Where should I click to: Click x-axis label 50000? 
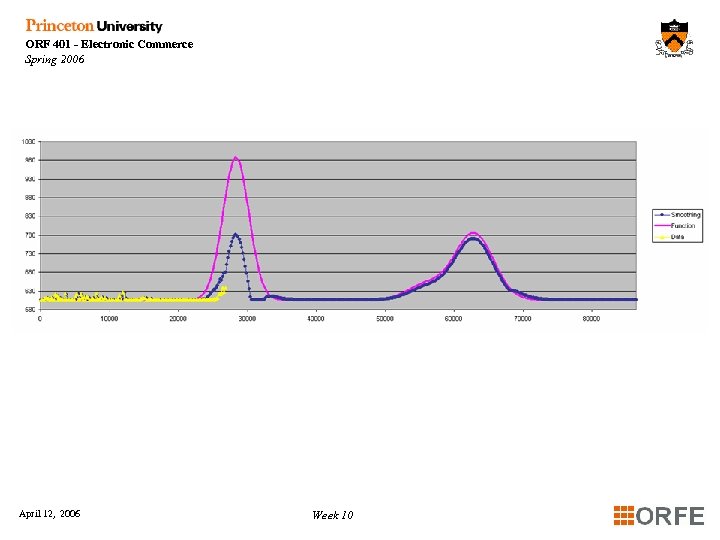click(385, 319)
